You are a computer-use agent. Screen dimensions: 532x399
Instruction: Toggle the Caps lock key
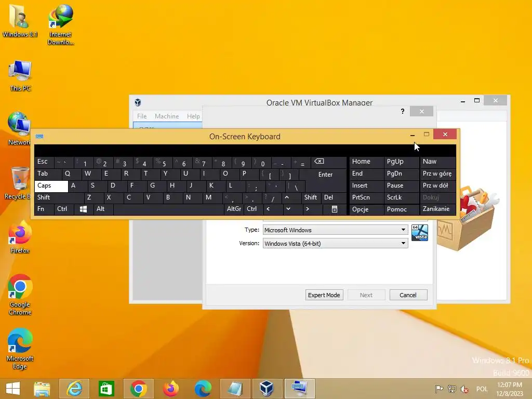tap(51, 186)
